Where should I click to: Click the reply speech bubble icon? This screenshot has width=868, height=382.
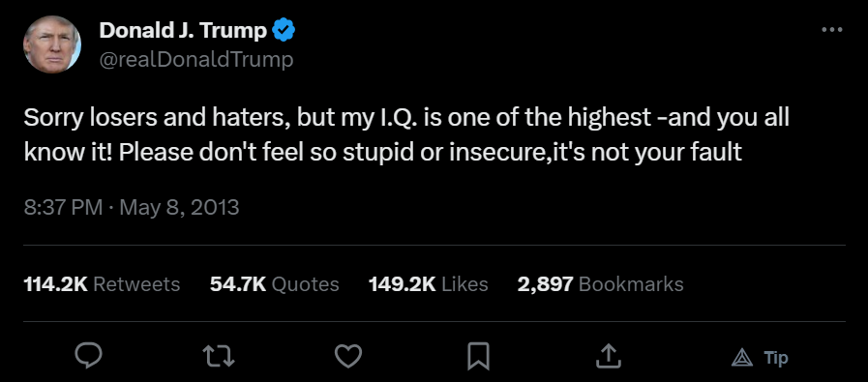pyautogui.click(x=88, y=356)
